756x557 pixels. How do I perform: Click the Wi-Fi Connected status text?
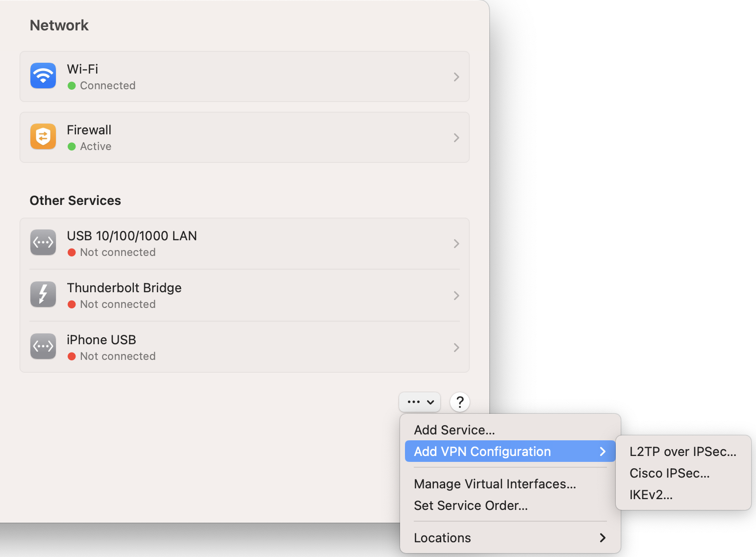[108, 86]
